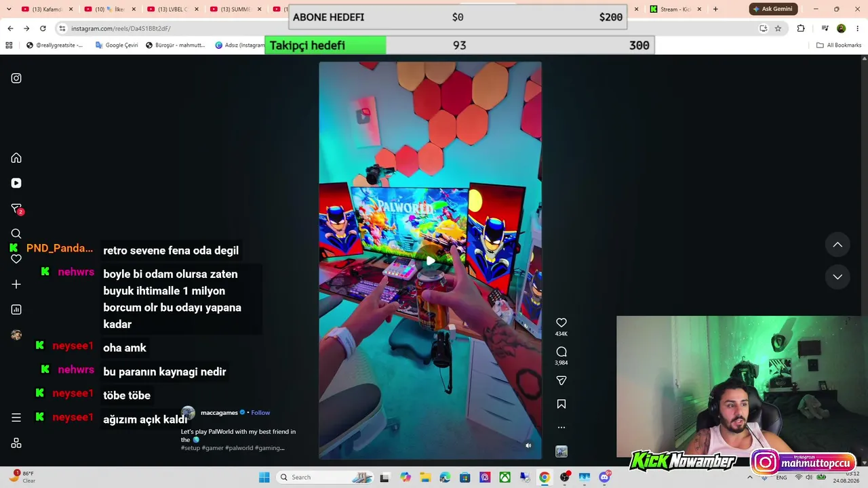The height and width of the screenshot is (488, 868).
Task: Play the paused reel video
Action: [431, 260]
